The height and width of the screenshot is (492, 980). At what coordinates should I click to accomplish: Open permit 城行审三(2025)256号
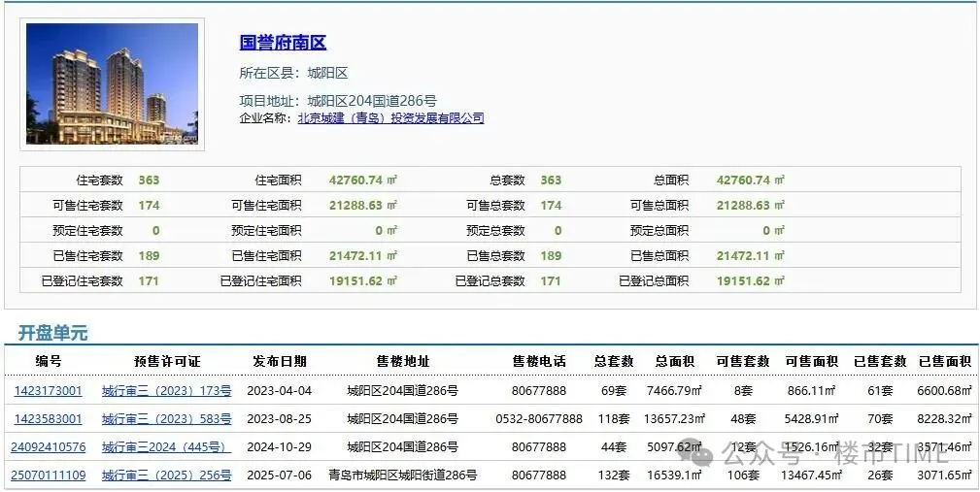167,476
